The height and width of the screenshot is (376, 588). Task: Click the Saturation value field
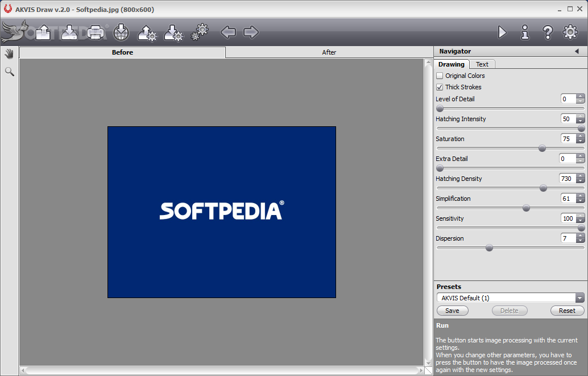(569, 139)
